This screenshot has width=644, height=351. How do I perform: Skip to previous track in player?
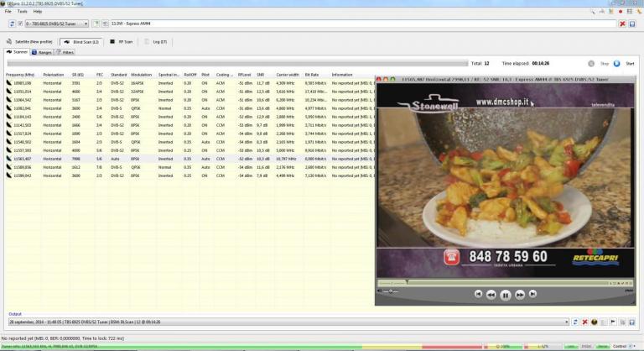click(x=478, y=295)
